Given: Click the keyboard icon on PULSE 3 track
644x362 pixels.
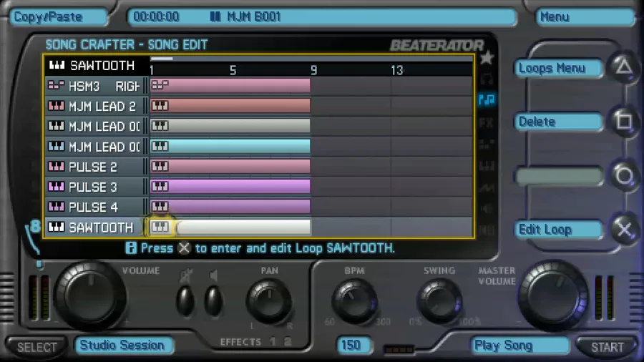Looking at the screenshot, I should click(57, 187).
